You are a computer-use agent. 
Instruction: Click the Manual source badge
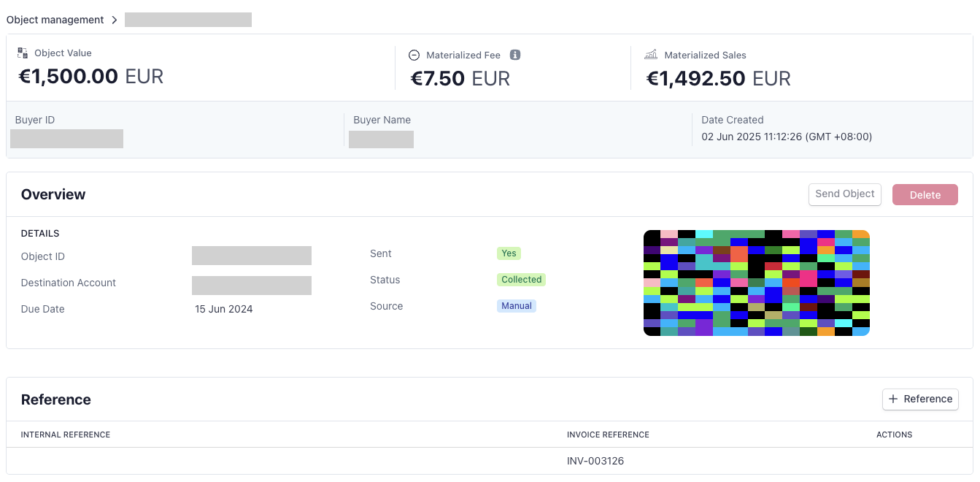(516, 306)
